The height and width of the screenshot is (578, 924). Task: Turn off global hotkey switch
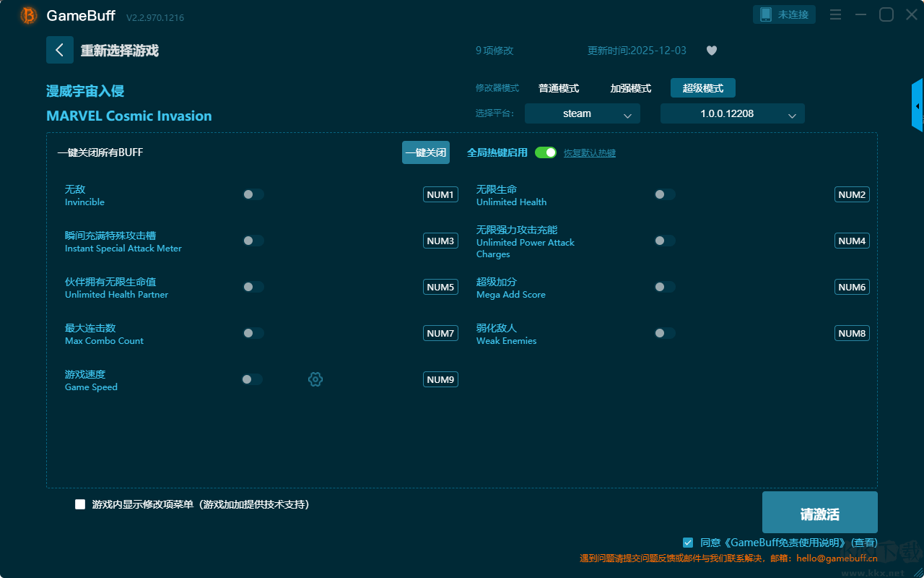545,152
